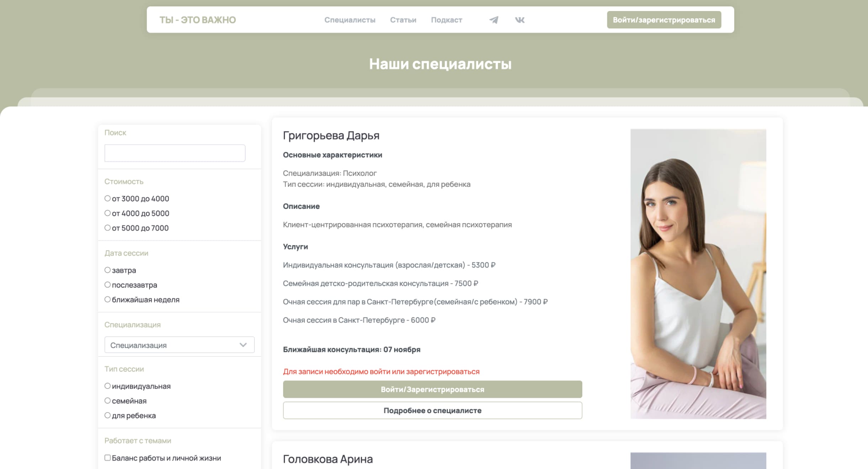Choose session date ближайшая неделя
The width and height of the screenshot is (868, 469).
(107, 299)
